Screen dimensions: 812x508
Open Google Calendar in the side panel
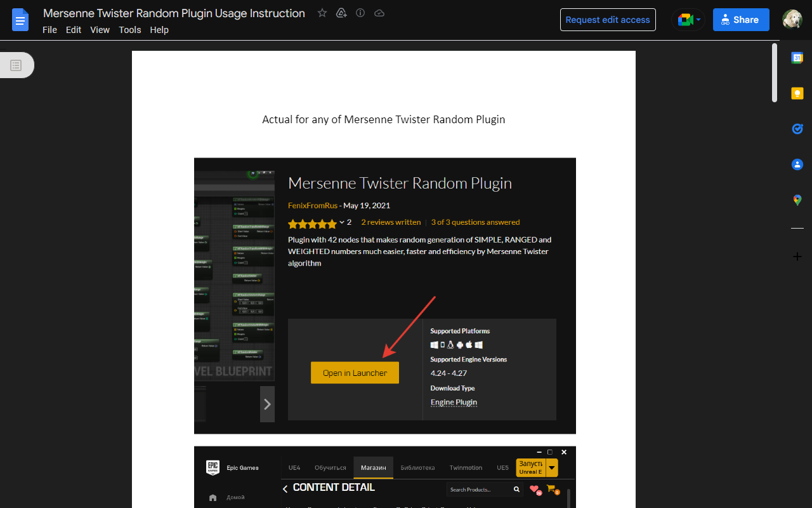tap(797, 57)
